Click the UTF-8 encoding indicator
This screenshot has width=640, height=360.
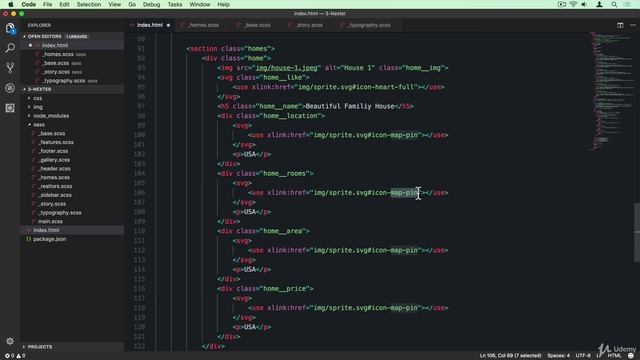[x=583, y=356]
